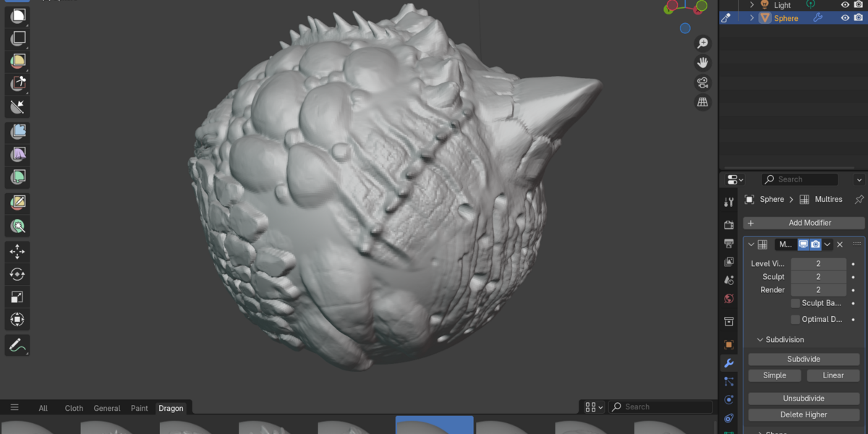Hide the Sphere object in the outliner
This screenshot has height=434, width=868.
click(845, 17)
